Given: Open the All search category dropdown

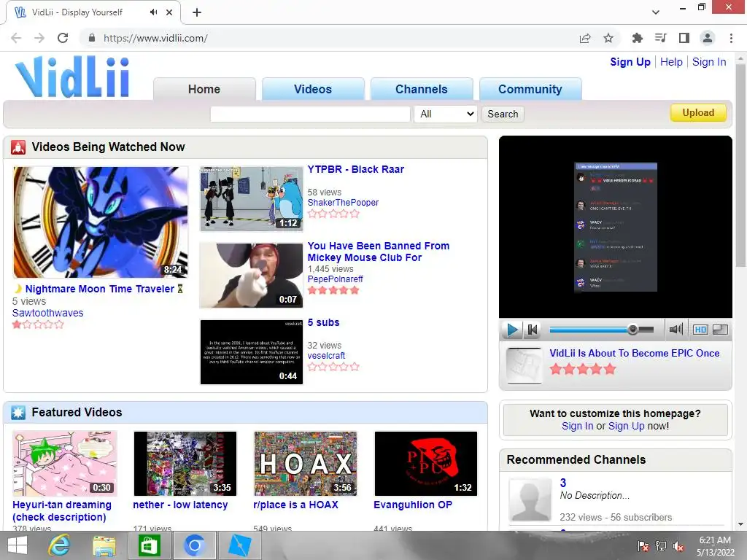Looking at the screenshot, I should [446, 114].
